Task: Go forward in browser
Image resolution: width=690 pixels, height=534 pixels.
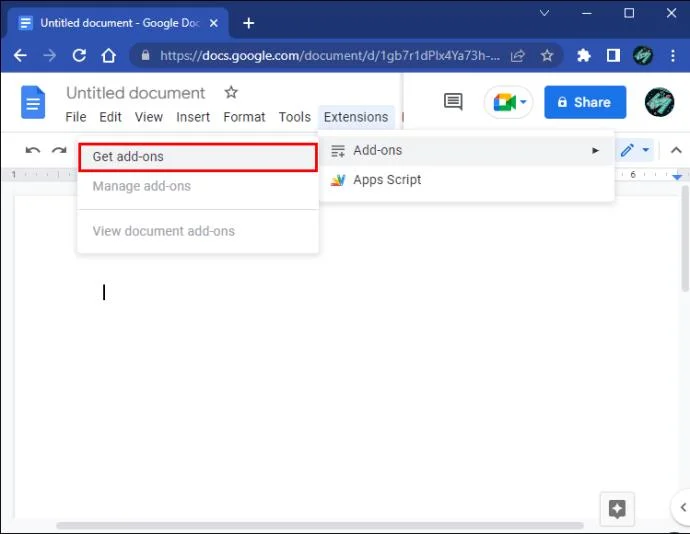Action: (x=50, y=55)
